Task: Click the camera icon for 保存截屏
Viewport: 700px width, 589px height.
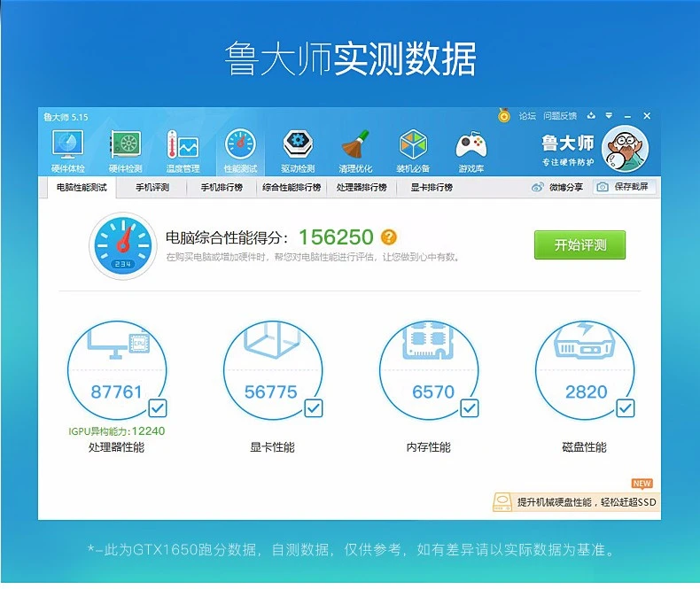Action: pos(603,187)
